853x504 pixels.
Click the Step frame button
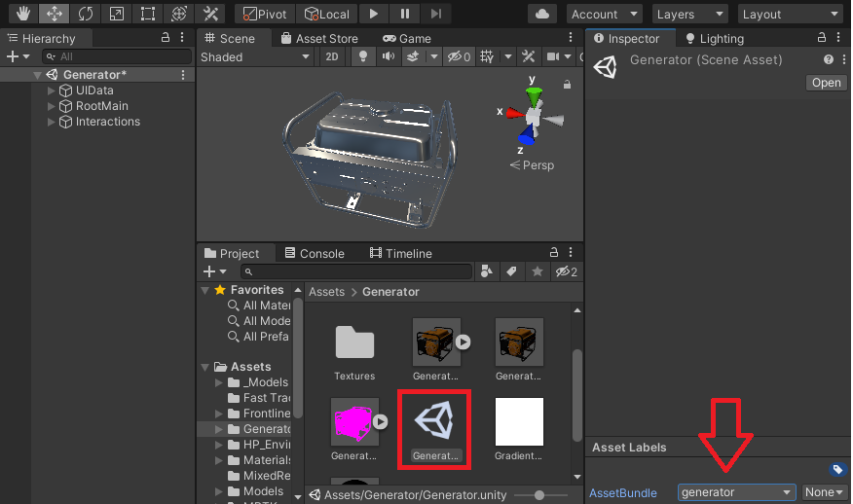click(435, 14)
